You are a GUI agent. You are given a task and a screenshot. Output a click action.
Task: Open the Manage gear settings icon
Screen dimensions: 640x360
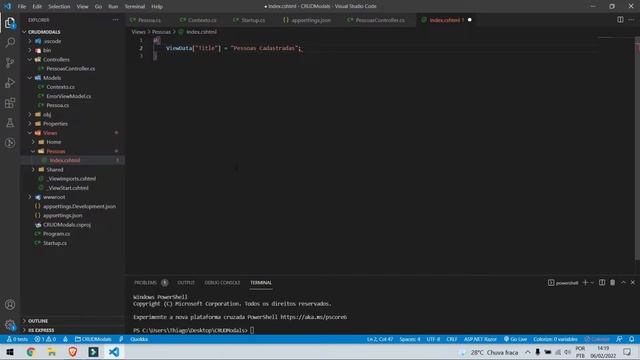[10, 325]
